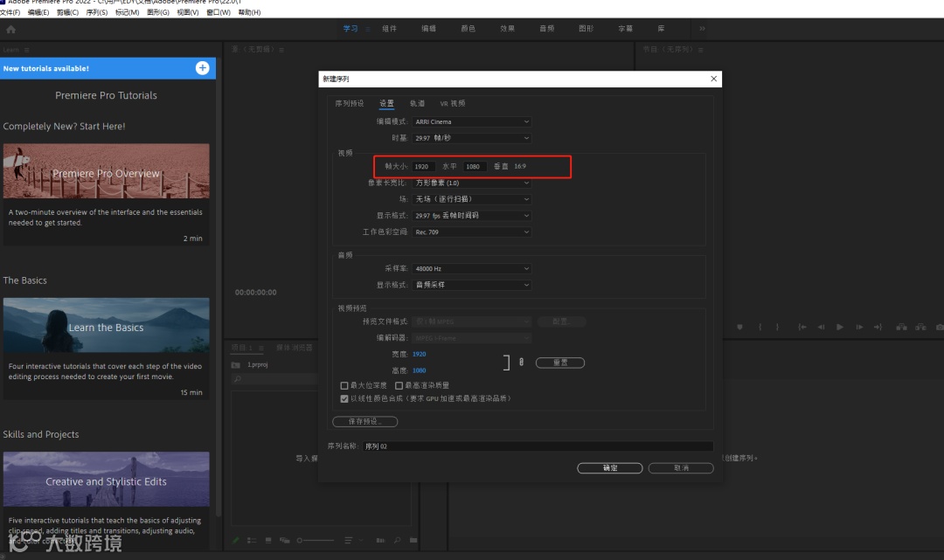Click the Extract icon in Program monitor
This screenshot has height=560, width=944.
(x=920, y=328)
